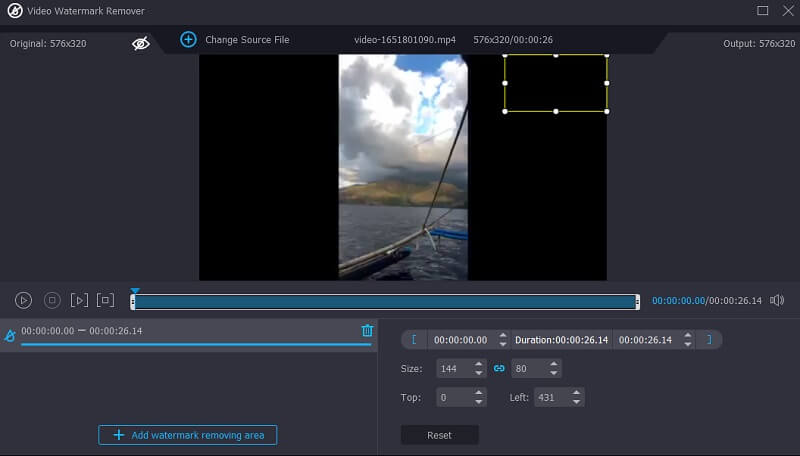Mute the volume speaker icon

[778, 300]
